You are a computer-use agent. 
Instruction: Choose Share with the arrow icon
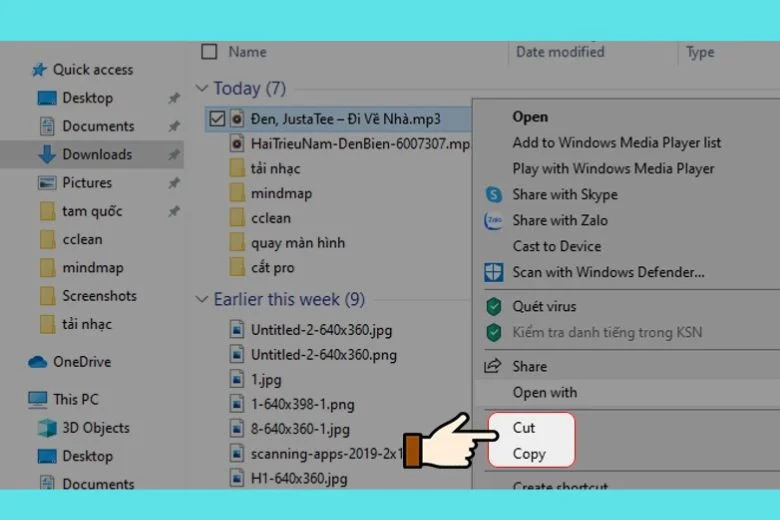tap(529, 367)
